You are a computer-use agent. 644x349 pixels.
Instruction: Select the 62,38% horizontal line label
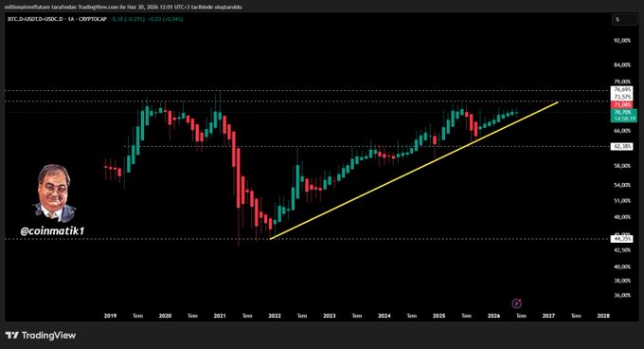tap(622, 146)
